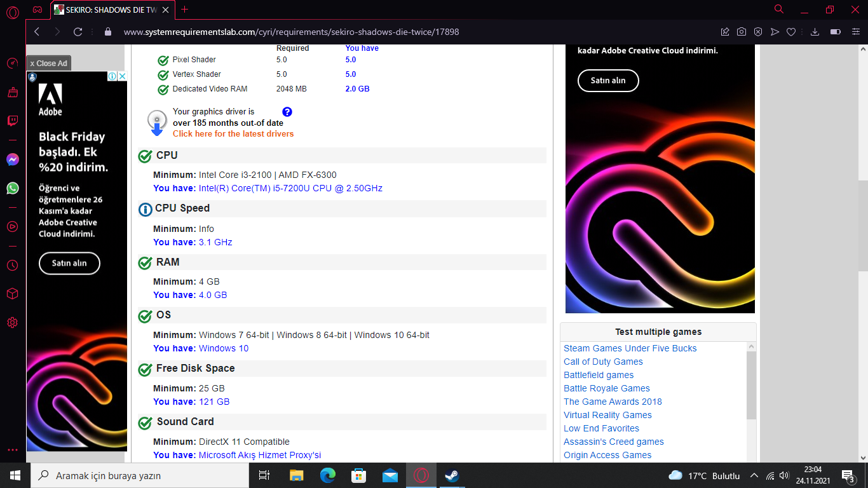Click the pinboard pin icon in address bar
The image size is (868, 488).
[725, 32]
